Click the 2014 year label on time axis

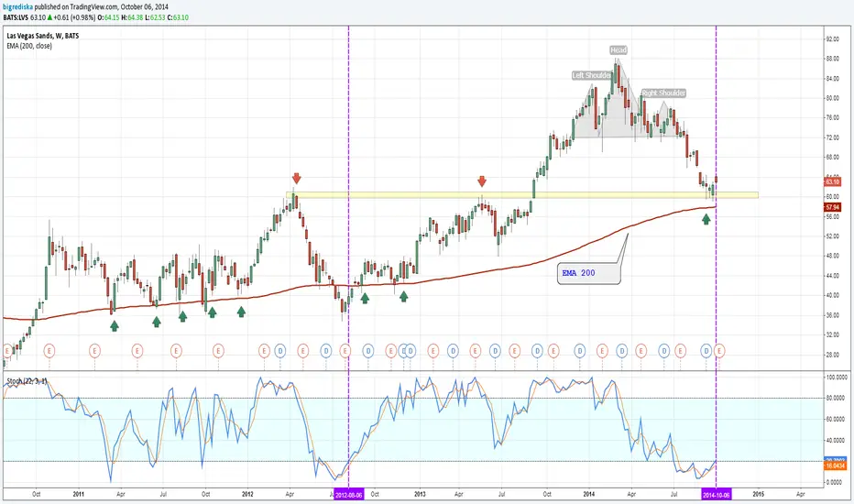589,494
